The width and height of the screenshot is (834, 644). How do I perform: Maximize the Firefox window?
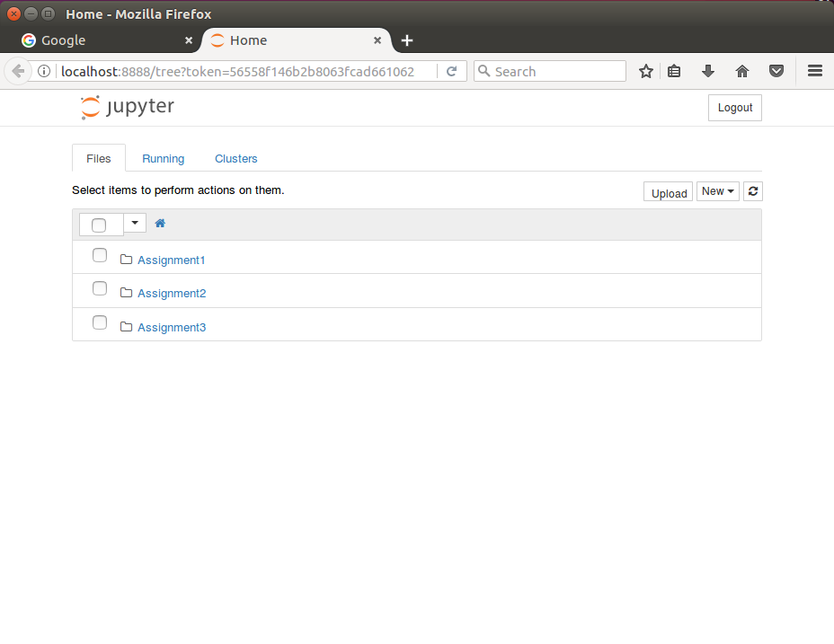tap(48, 13)
